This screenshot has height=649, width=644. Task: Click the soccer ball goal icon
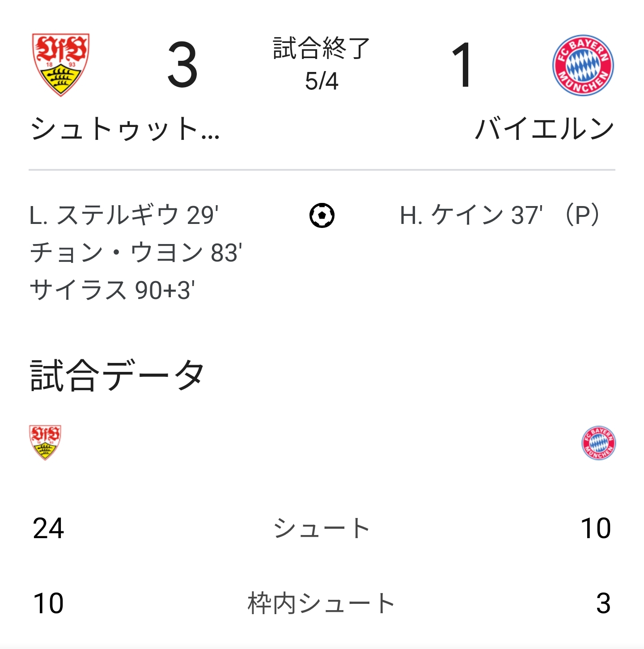322,215
